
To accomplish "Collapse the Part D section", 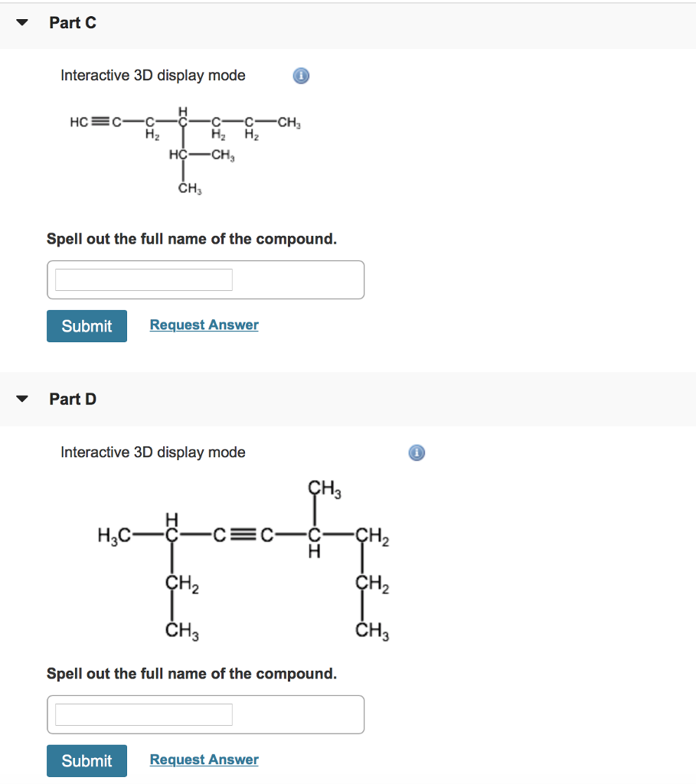I will 21,398.
